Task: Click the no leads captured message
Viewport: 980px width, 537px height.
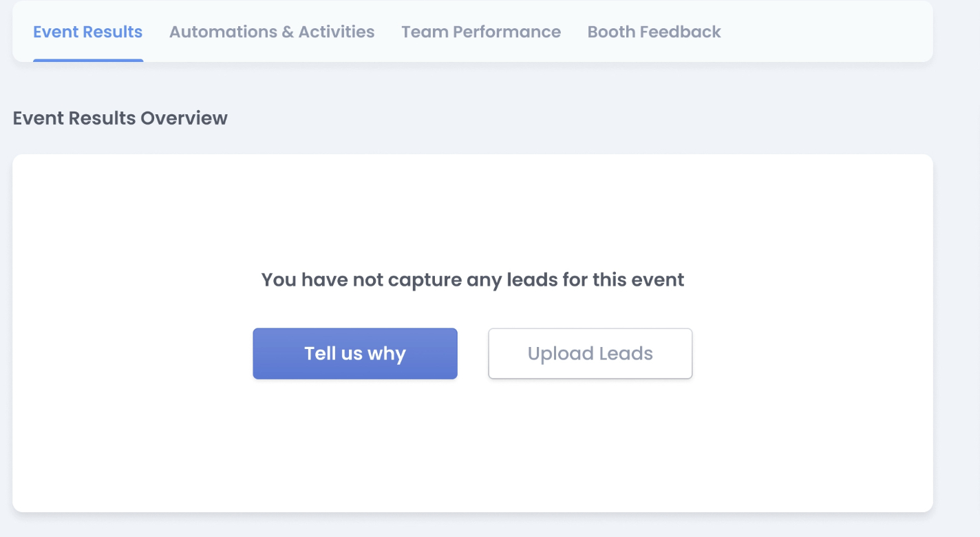Action: (x=473, y=280)
